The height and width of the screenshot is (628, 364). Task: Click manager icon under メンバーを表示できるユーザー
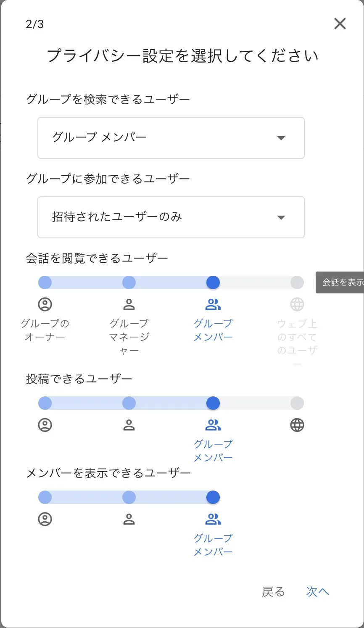click(129, 519)
